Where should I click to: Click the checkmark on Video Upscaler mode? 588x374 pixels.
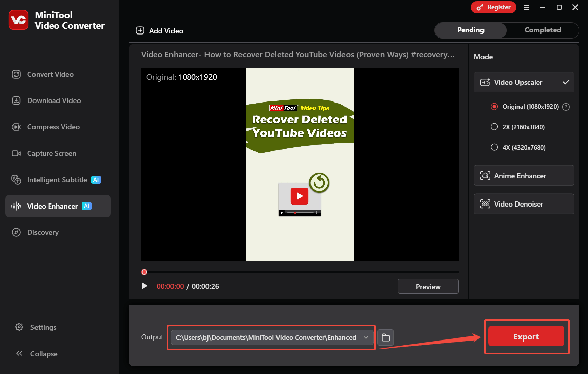[x=566, y=82]
